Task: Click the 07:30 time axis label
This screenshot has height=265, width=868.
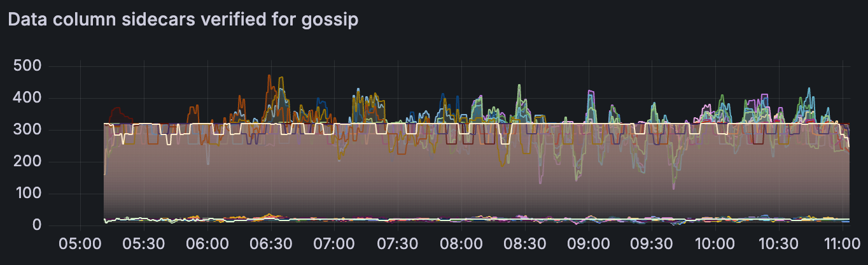Action: coord(397,244)
